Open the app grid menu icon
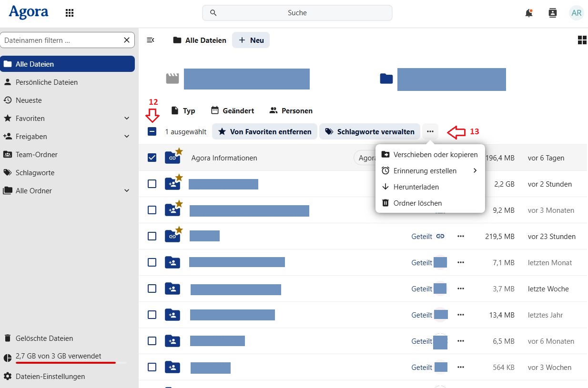588x388 pixels. tap(69, 13)
